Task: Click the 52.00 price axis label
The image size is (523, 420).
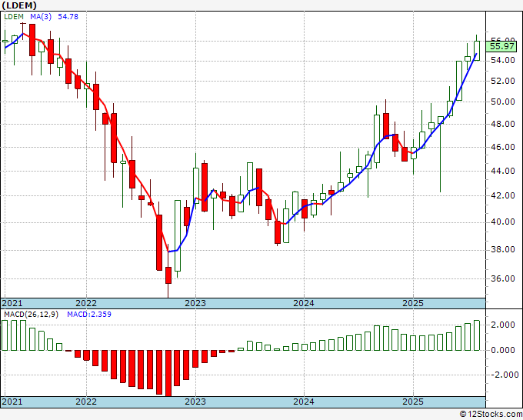Action: click(502, 81)
